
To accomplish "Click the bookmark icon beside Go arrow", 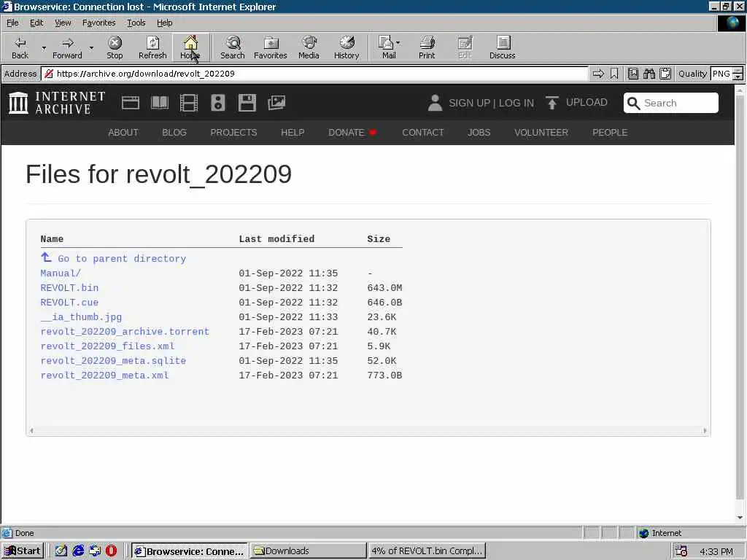I will point(614,74).
